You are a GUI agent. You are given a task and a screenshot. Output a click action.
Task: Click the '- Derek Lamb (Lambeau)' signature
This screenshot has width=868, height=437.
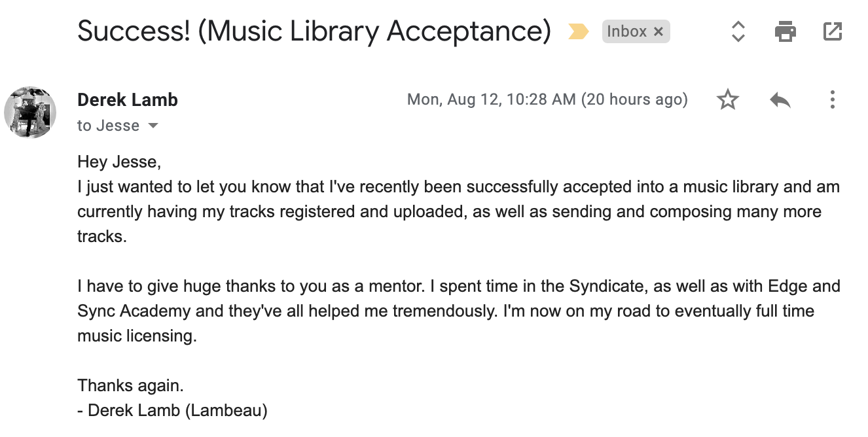(x=173, y=411)
